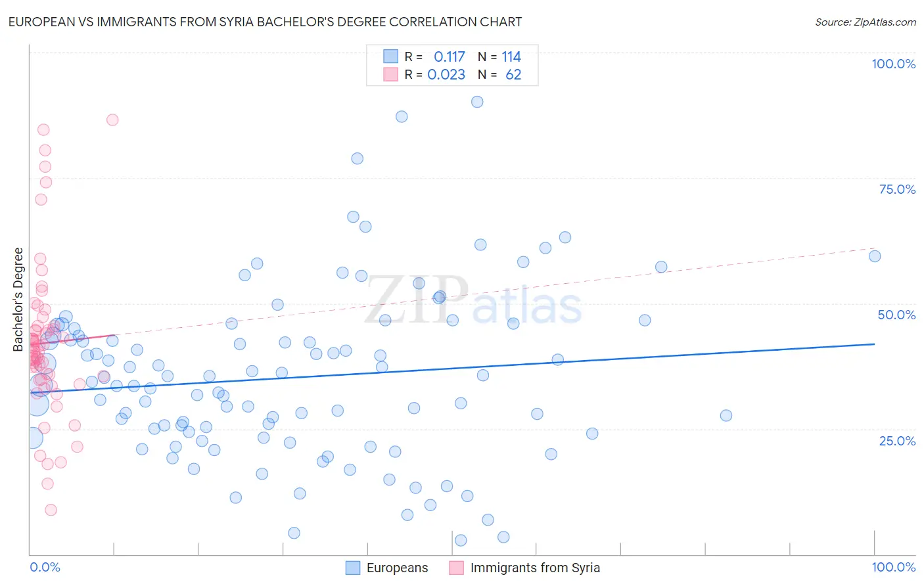Viewport: 924px width, 586px height.
Task: Click the blue swatch beside R = 0.117
Action: [x=391, y=56]
